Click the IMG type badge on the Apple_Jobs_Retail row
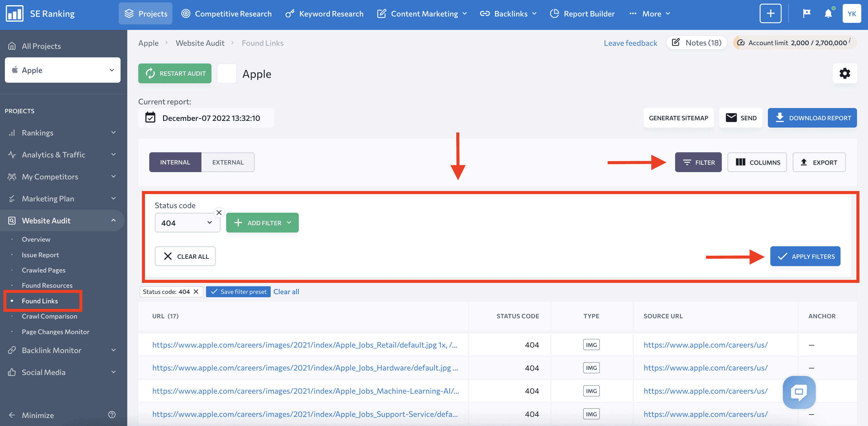 pyautogui.click(x=591, y=345)
